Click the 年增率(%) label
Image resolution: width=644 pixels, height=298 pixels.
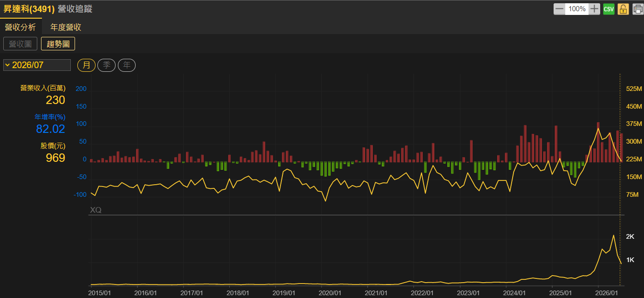click(x=50, y=117)
